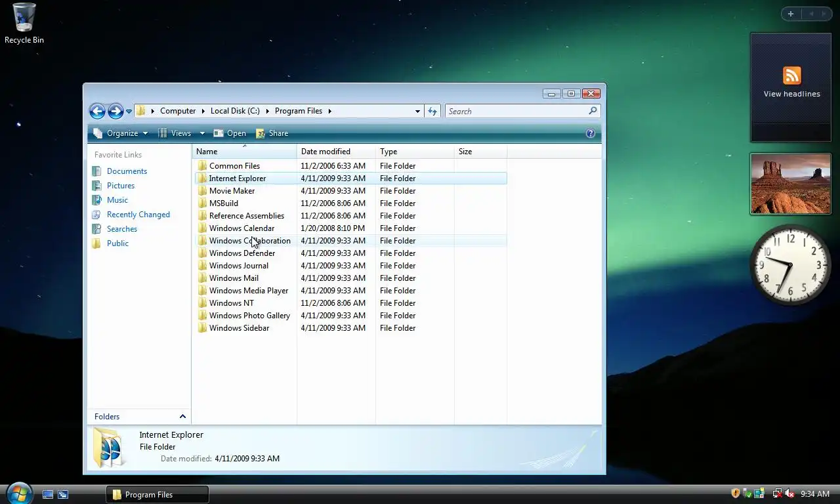The image size is (840, 504).
Task: Select the Windows Calendar folder
Action: (241, 228)
